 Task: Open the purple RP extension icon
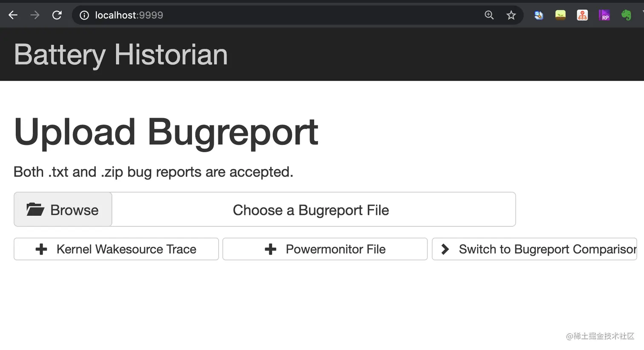coord(604,15)
